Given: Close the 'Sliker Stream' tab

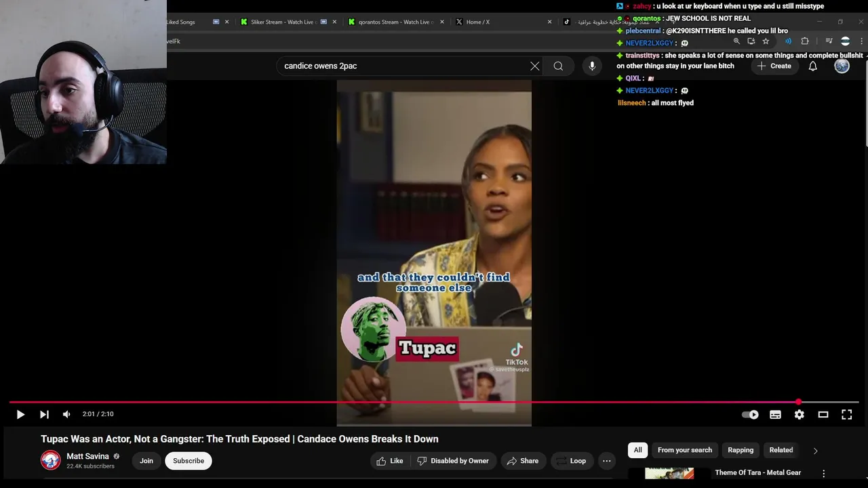Looking at the screenshot, I should [334, 22].
